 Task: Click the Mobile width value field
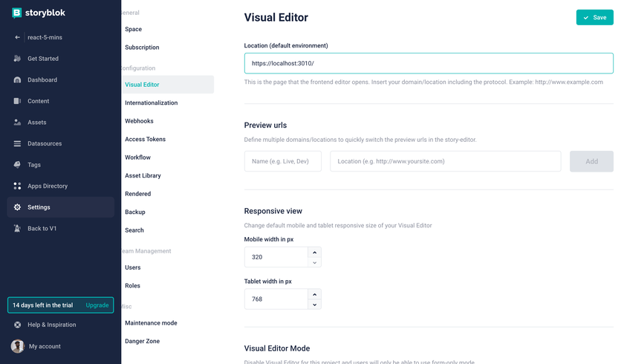[x=276, y=257]
